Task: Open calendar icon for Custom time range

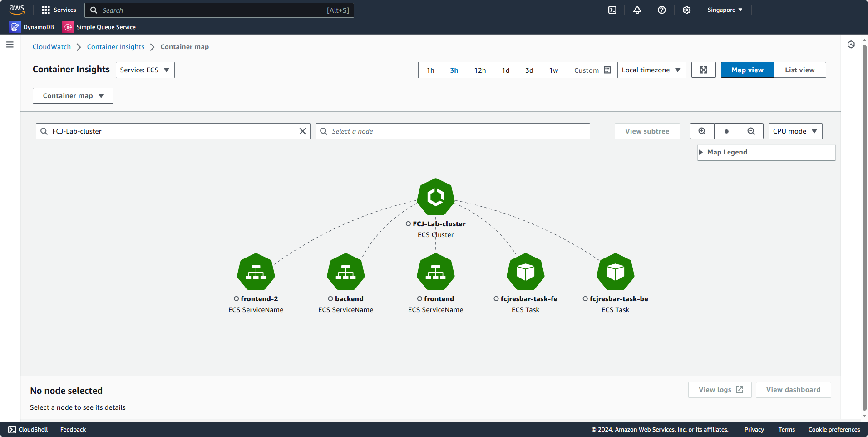Action: click(607, 70)
